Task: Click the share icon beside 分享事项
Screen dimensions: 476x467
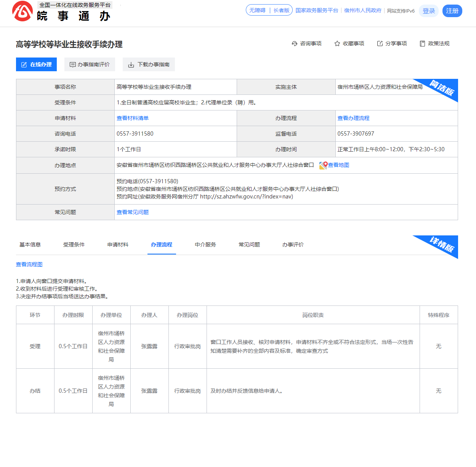Action: tap(380, 44)
